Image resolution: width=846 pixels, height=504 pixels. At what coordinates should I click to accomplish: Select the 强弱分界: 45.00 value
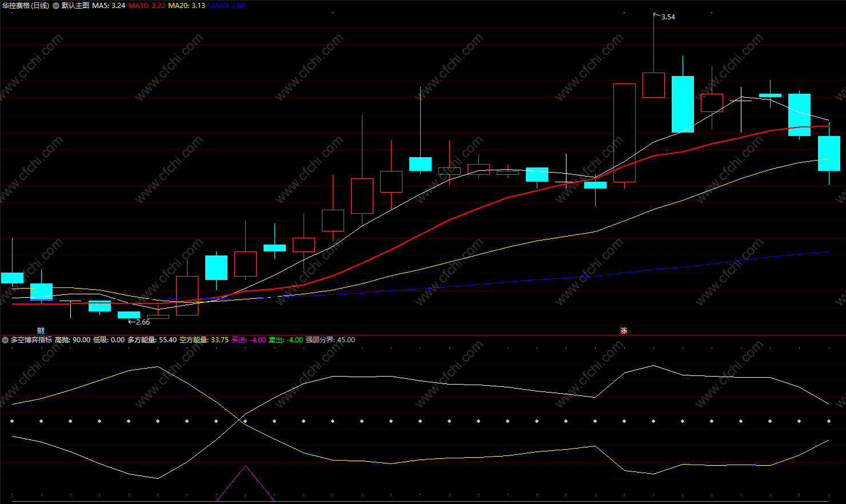click(x=330, y=340)
